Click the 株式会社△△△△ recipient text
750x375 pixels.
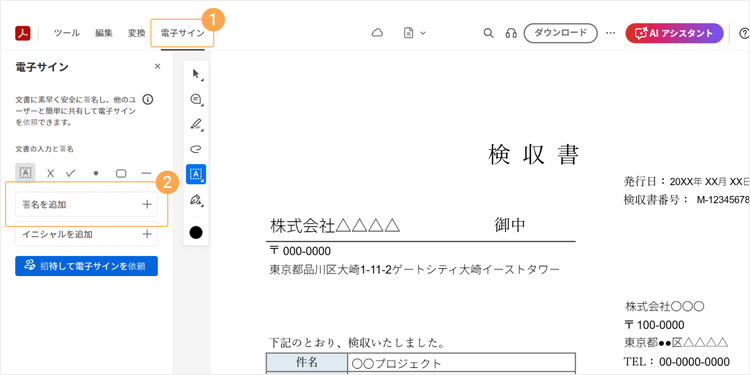(x=335, y=225)
